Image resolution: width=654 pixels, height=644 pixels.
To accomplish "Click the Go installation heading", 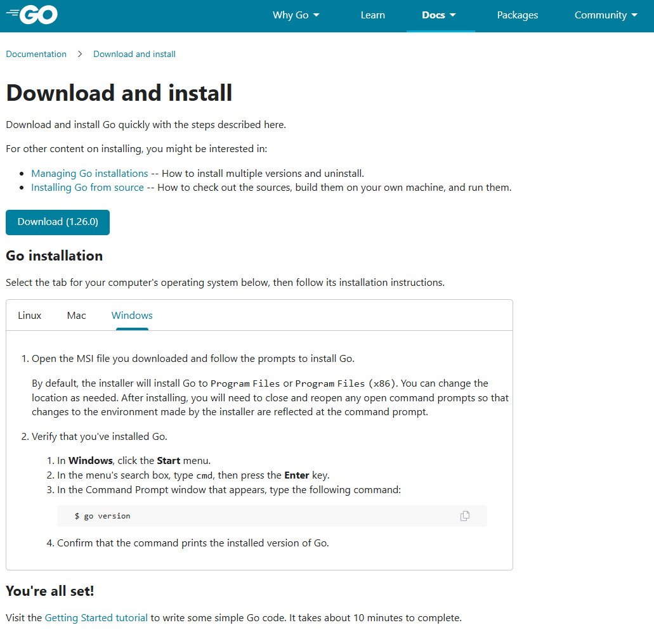I will pyautogui.click(x=54, y=256).
